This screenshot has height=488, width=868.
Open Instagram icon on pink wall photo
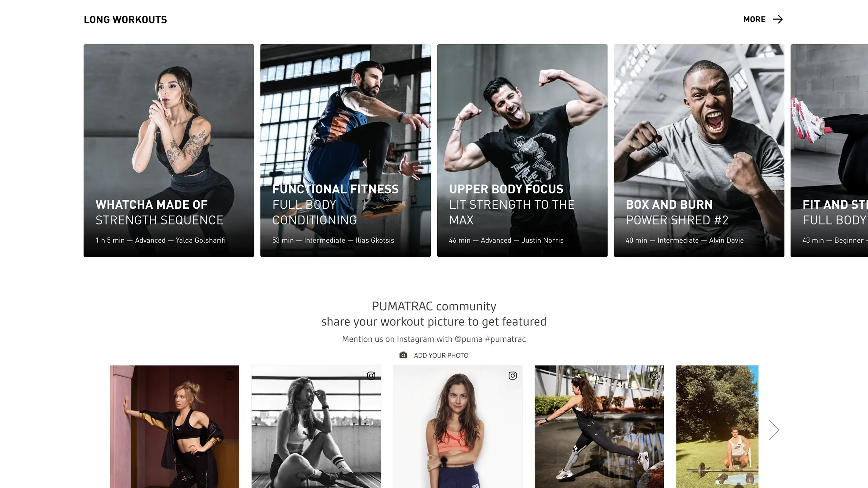click(229, 376)
